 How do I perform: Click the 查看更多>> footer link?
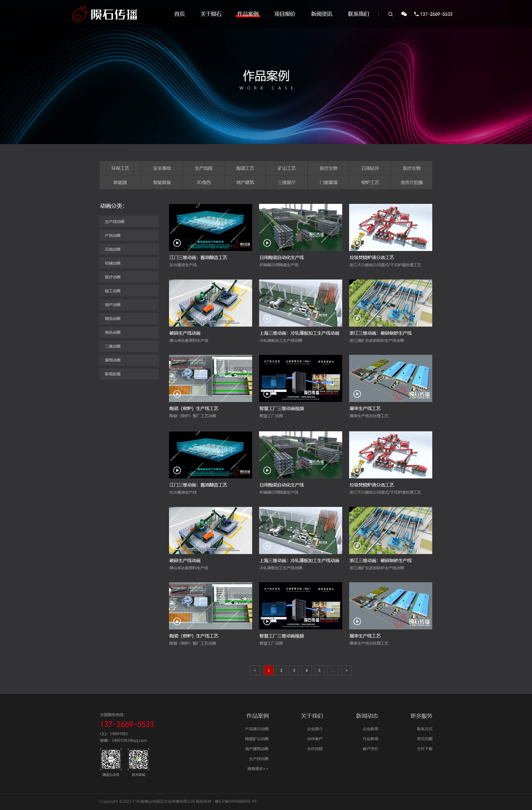(258, 769)
